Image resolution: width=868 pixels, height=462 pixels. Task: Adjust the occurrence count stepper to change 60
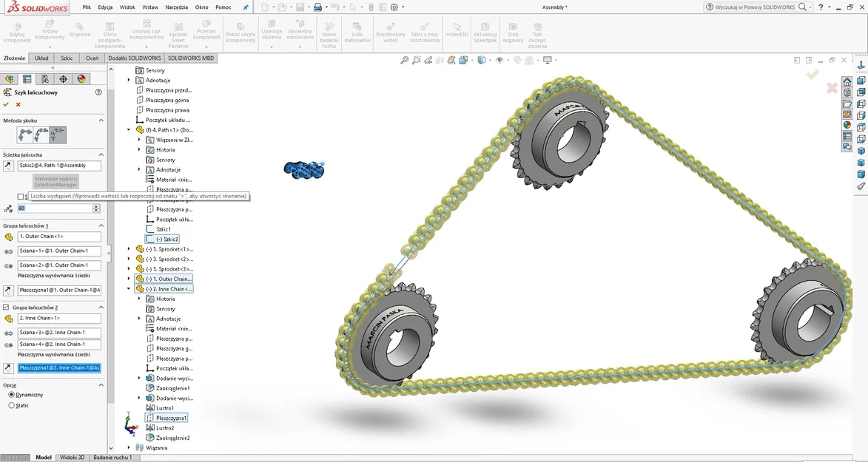(96, 208)
